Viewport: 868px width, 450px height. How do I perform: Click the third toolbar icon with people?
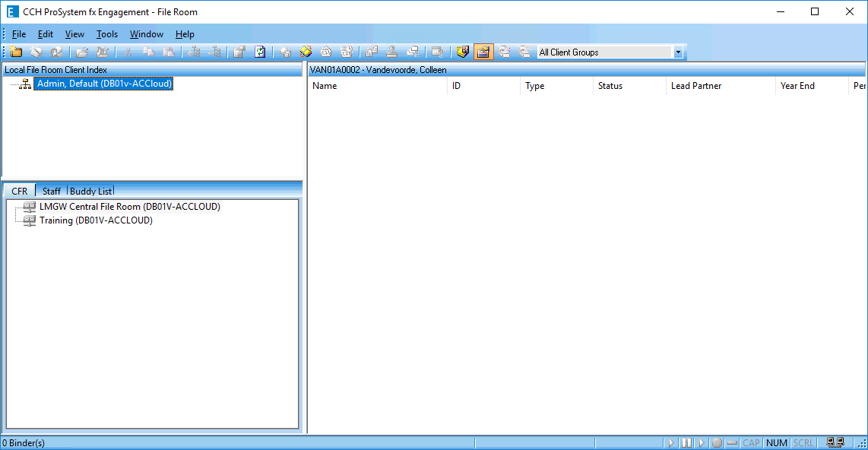click(56, 52)
